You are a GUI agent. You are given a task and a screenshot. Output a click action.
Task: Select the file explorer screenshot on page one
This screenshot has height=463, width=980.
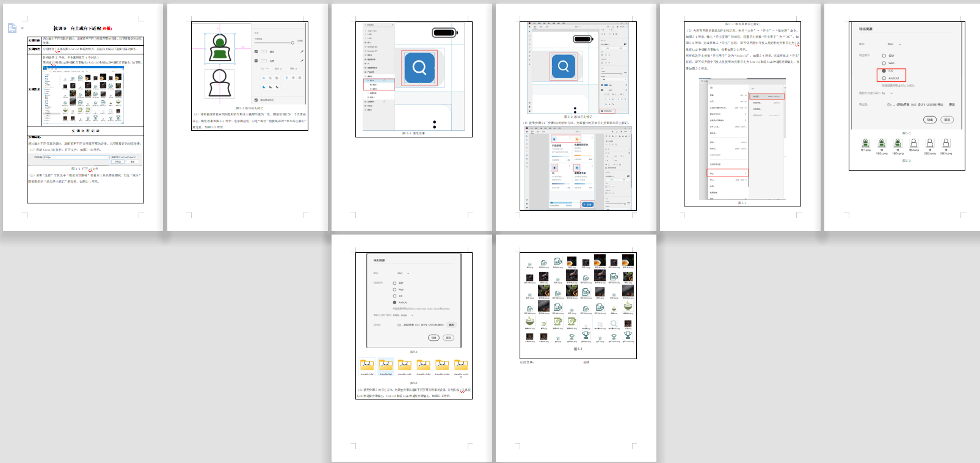tap(82, 95)
